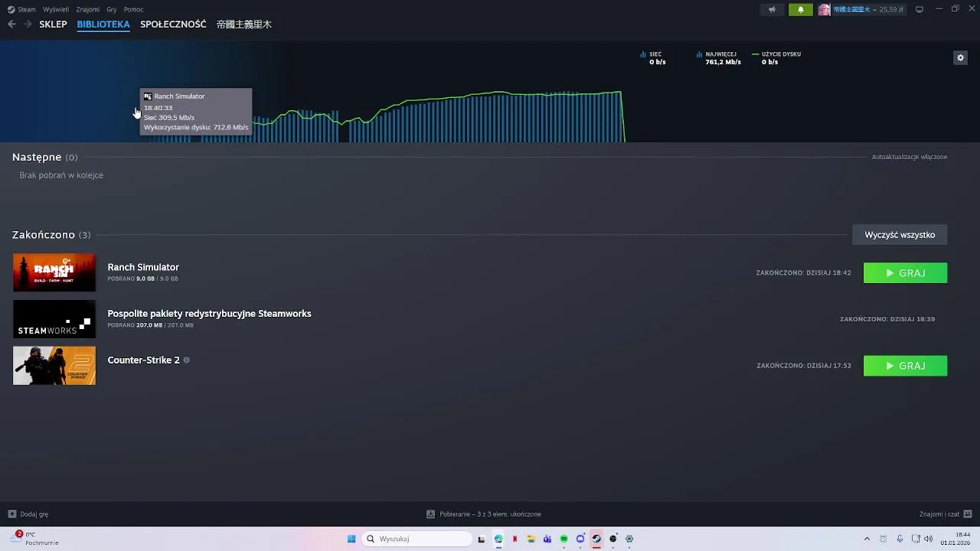Open the profile tab next to SPOŁECZNOŚĆ
Image resolution: width=980 pixels, height=551 pixels.
pyautogui.click(x=244, y=24)
